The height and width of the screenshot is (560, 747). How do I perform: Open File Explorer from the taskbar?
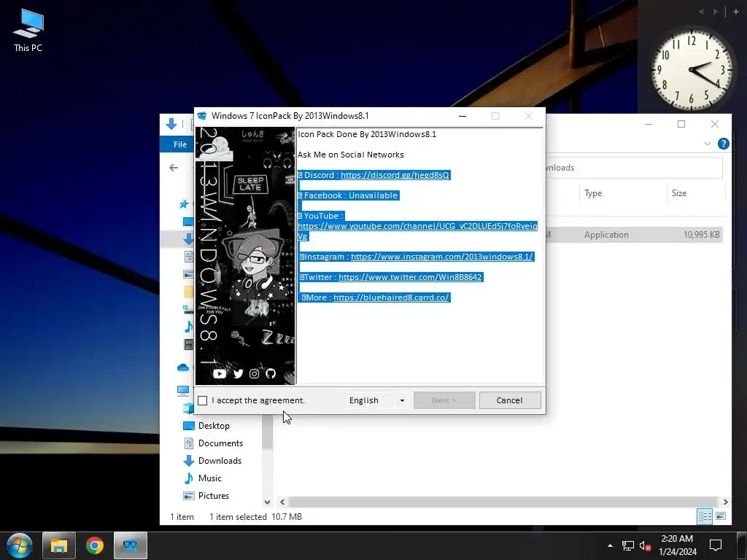pos(59,545)
